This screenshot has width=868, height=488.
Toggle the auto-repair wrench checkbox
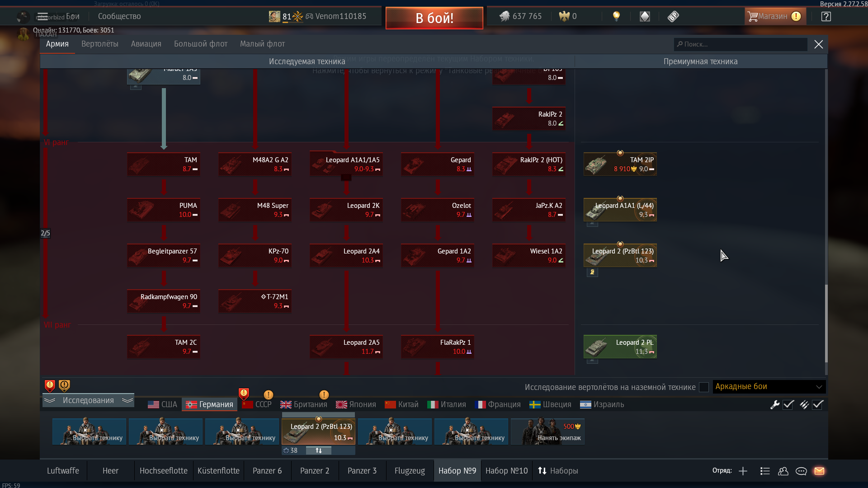tap(788, 404)
